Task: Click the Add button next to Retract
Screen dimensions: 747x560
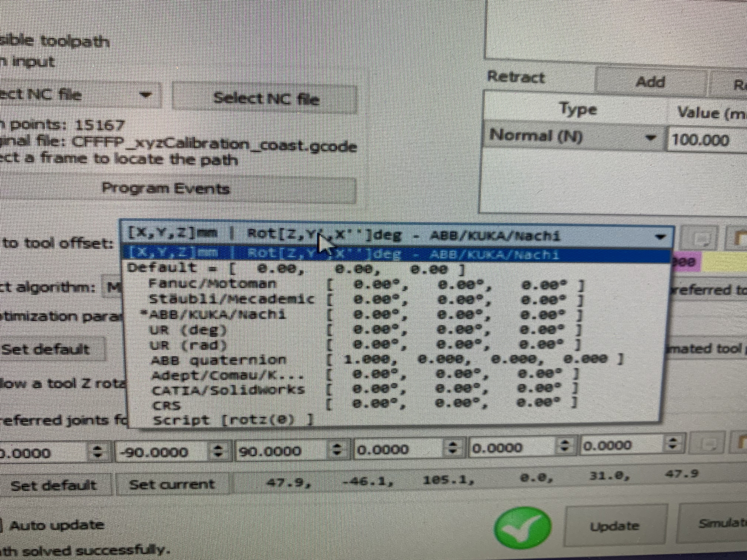Action: click(x=650, y=82)
